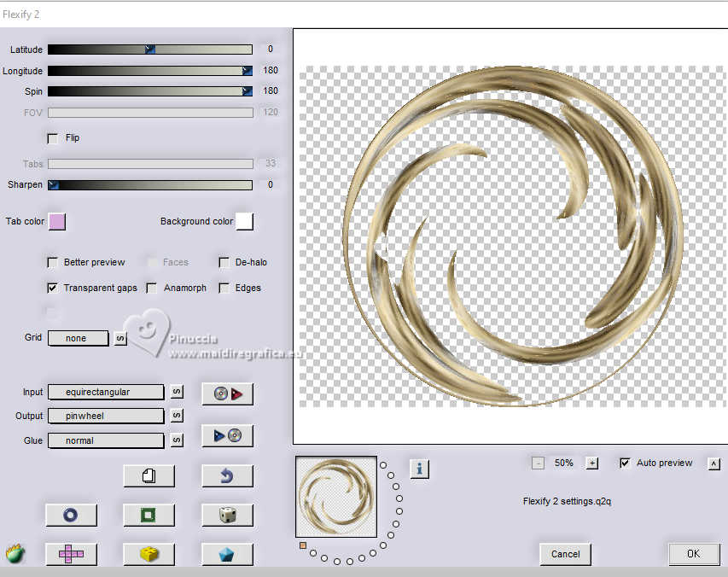Click the Sharpen slider track
The height and width of the screenshot is (577, 728).
point(150,184)
